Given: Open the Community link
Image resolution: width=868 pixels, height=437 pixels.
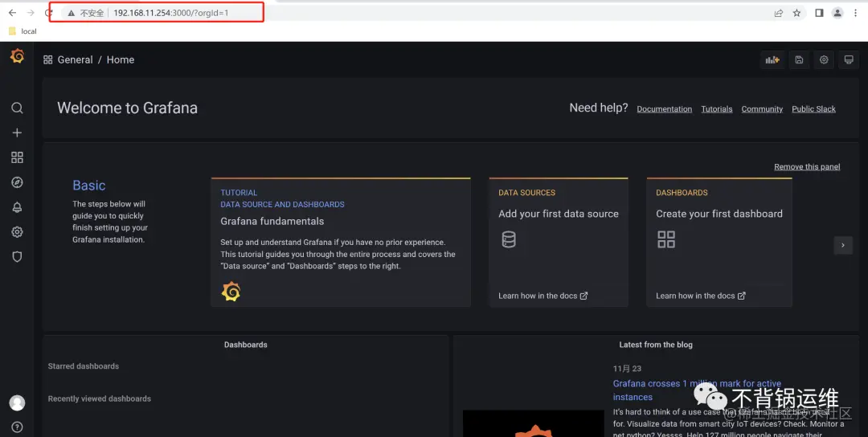Looking at the screenshot, I should pyautogui.click(x=762, y=109).
